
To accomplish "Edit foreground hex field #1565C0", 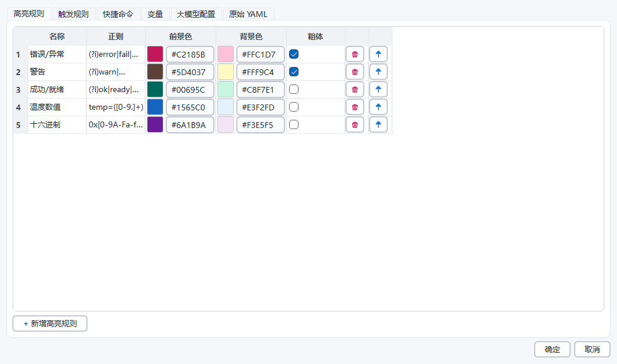I will tap(190, 107).
